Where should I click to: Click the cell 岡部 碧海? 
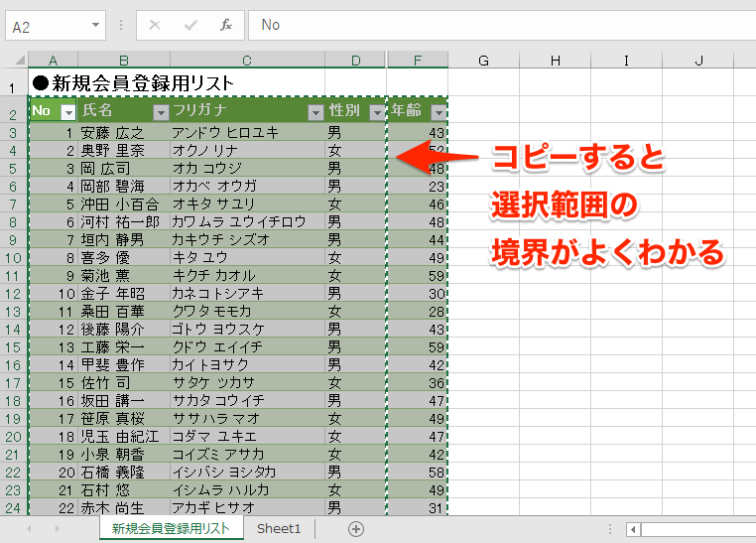pyautogui.click(x=124, y=186)
